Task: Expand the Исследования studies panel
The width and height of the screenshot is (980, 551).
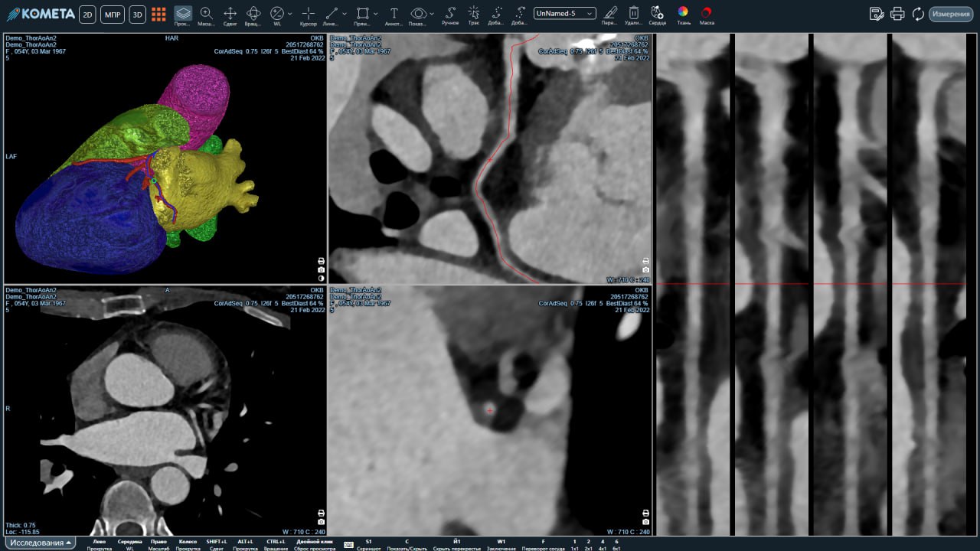Action: 41,543
